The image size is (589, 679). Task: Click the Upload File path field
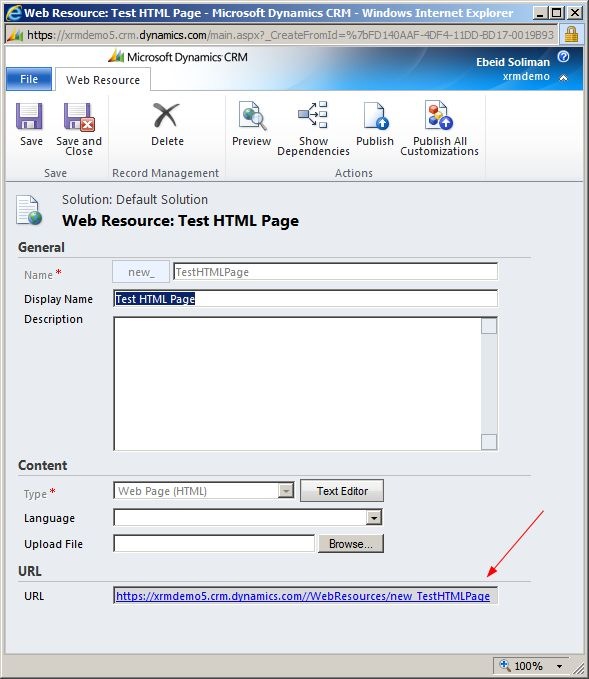click(x=214, y=543)
